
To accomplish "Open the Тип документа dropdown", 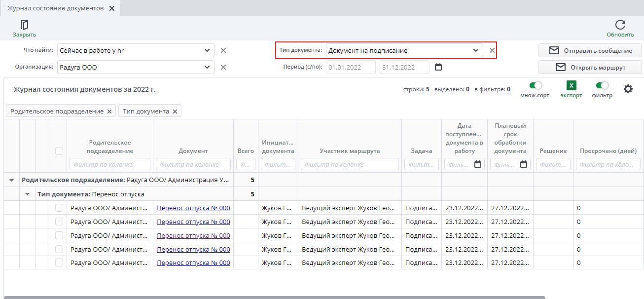I will [475, 50].
